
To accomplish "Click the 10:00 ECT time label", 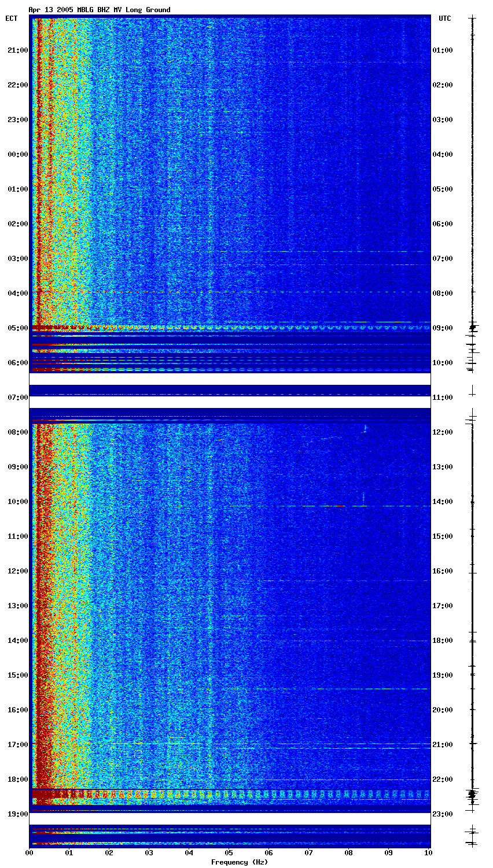I will click(x=17, y=502).
